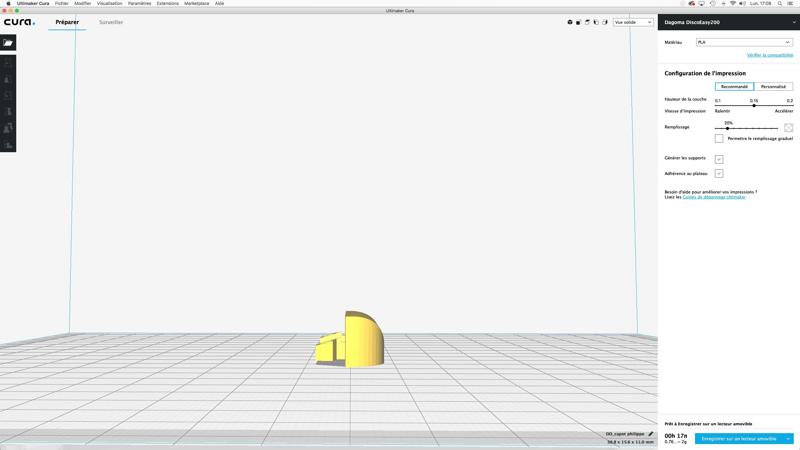
Task: Open macOS Spotlight search
Action: pyautogui.click(x=780, y=4)
